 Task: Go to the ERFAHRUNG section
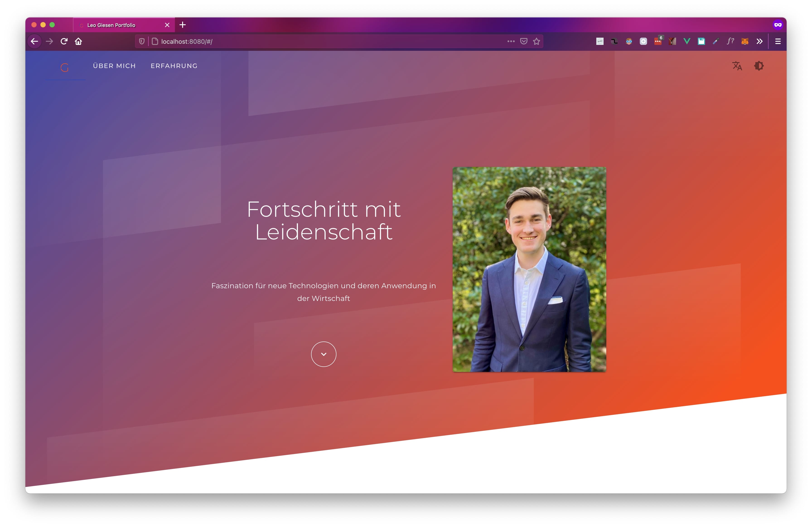(x=174, y=66)
